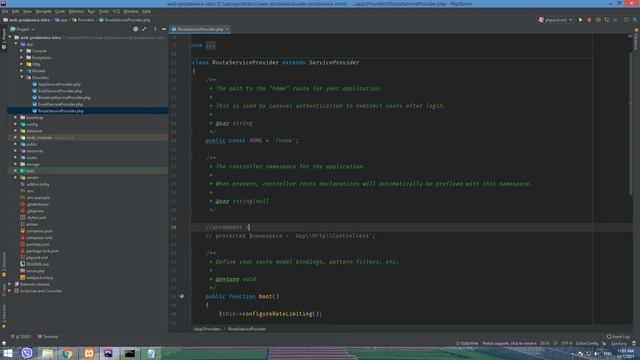Screen dimensions: 640x360
Task: Select RouteServiceProvider.php in project tree
Action: click(x=60, y=111)
